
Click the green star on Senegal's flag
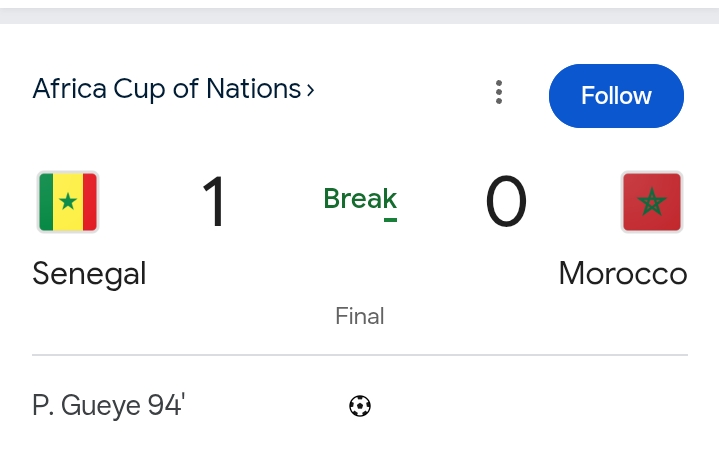[68, 202]
